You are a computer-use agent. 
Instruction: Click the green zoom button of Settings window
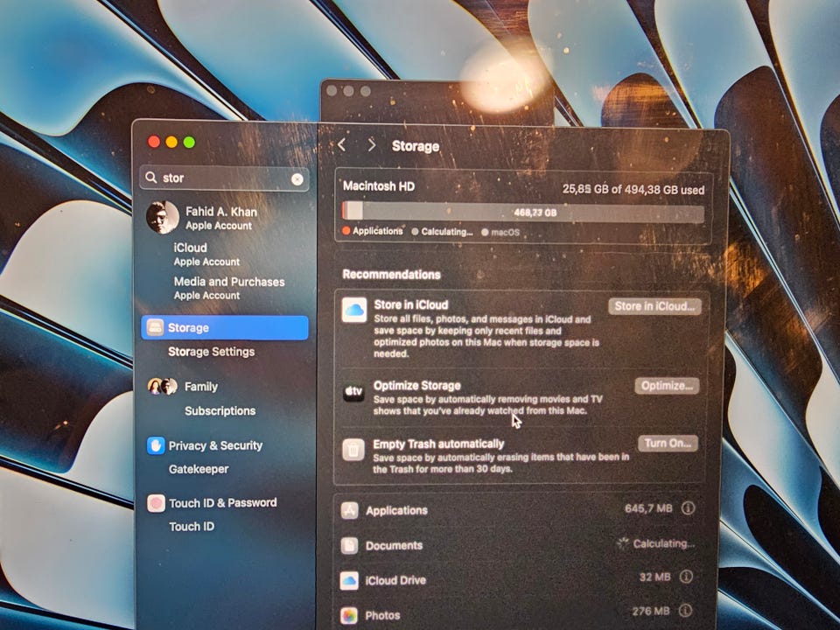[x=189, y=142]
